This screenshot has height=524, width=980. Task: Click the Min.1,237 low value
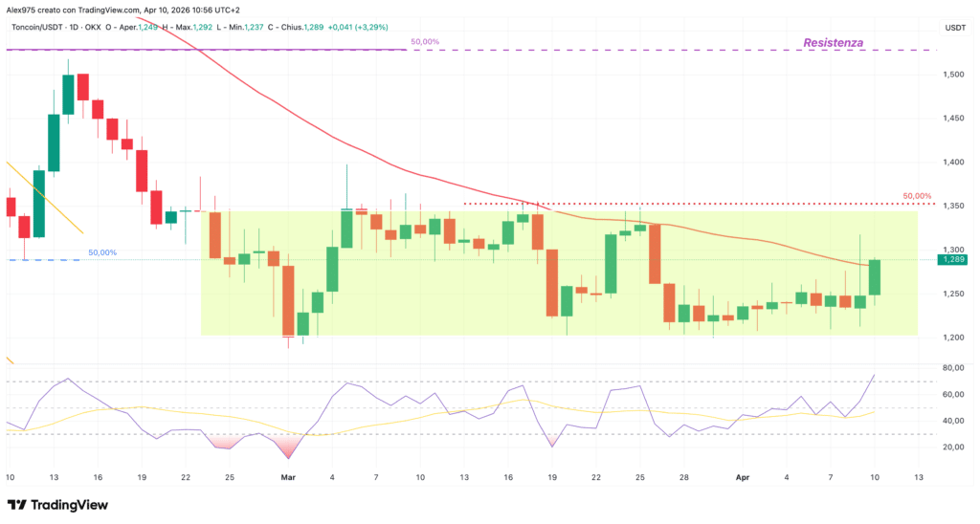[x=244, y=28]
